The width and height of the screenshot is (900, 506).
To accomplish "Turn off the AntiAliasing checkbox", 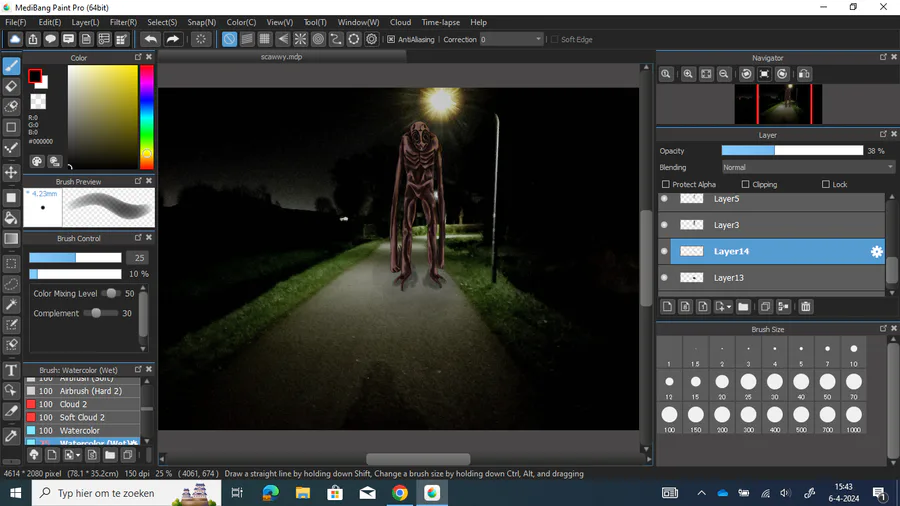I will (x=391, y=39).
